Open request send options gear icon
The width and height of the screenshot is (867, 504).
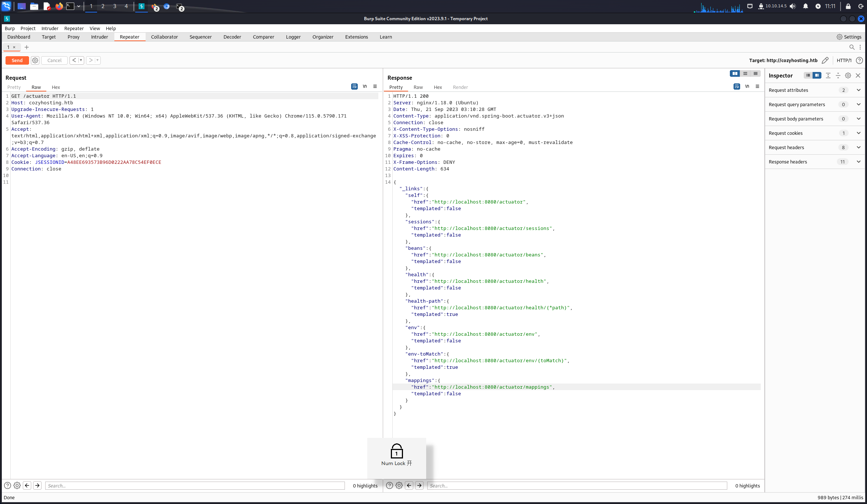coord(35,60)
